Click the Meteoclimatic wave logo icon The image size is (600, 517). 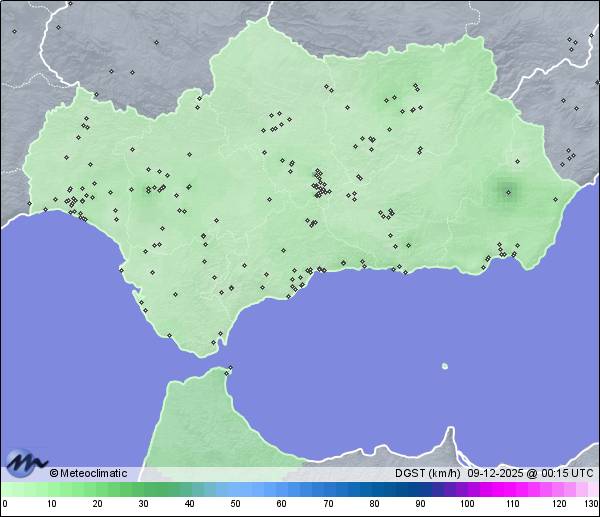point(26,463)
